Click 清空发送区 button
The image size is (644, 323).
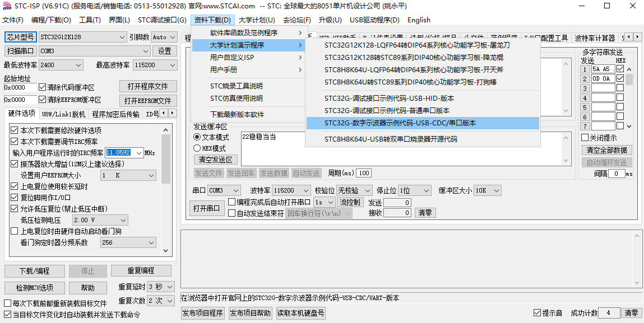pyautogui.click(x=216, y=160)
